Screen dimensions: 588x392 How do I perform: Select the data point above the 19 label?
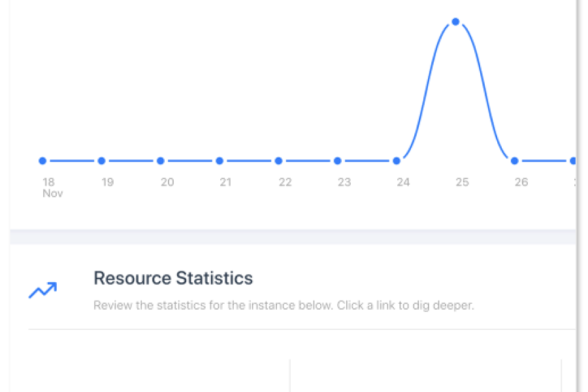(101, 161)
